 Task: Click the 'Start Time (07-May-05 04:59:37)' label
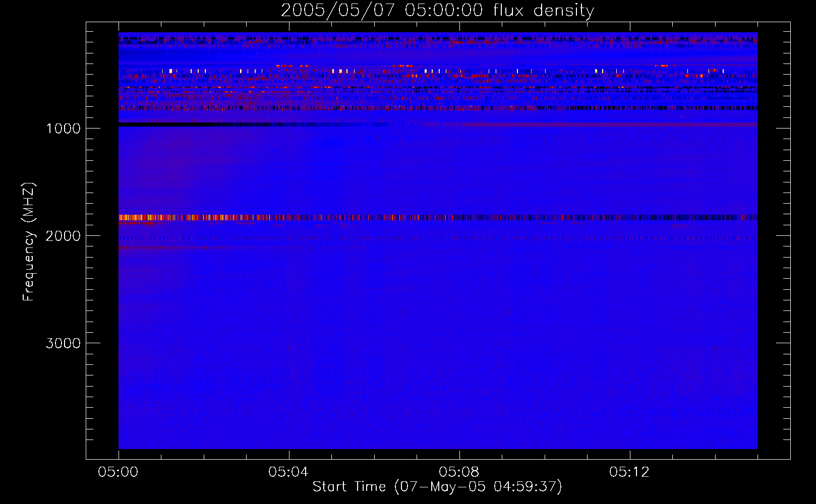[437, 486]
